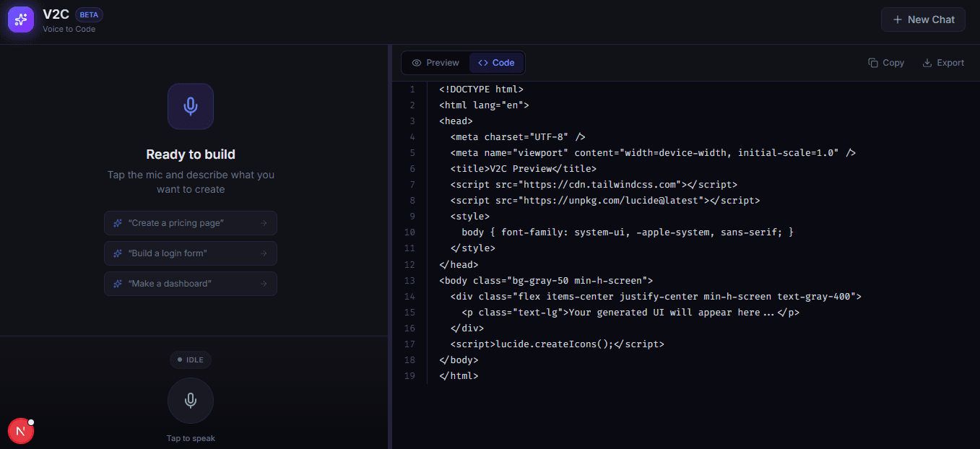
Task: Click the red N badge icon
Action: tap(21, 431)
